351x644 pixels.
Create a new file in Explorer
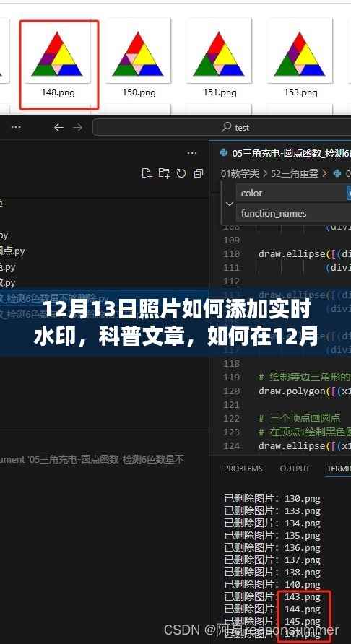pos(147,173)
